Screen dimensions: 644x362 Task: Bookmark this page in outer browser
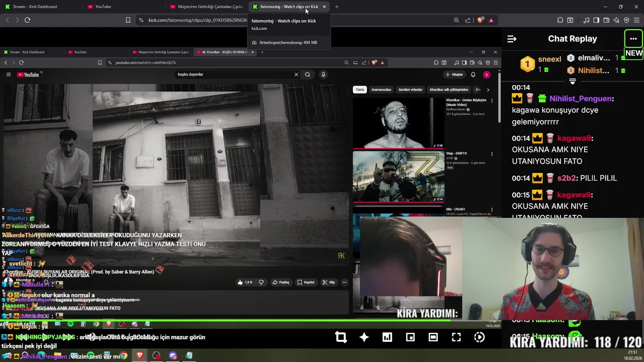click(x=128, y=20)
